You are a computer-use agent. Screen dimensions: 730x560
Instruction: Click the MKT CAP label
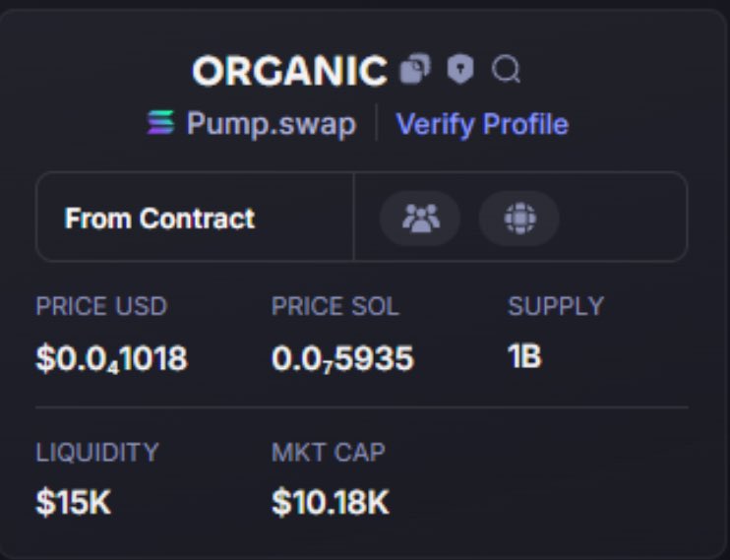[x=329, y=452]
